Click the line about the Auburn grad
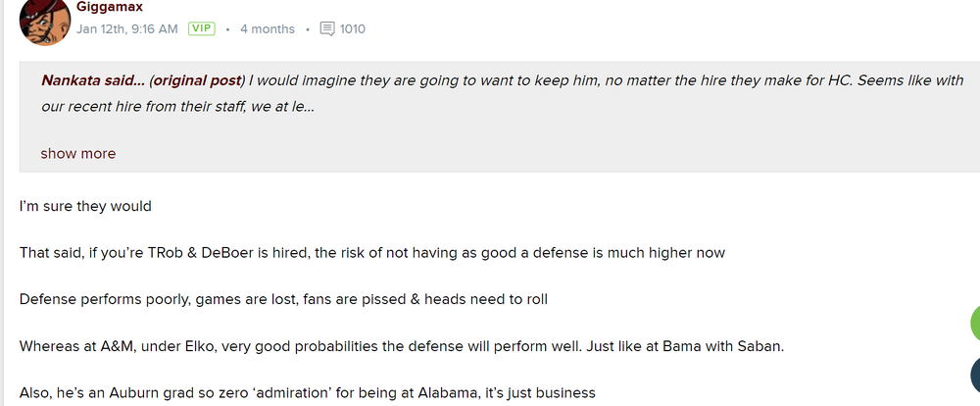Image resolution: width=980 pixels, height=406 pixels. [x=308, y=392]
